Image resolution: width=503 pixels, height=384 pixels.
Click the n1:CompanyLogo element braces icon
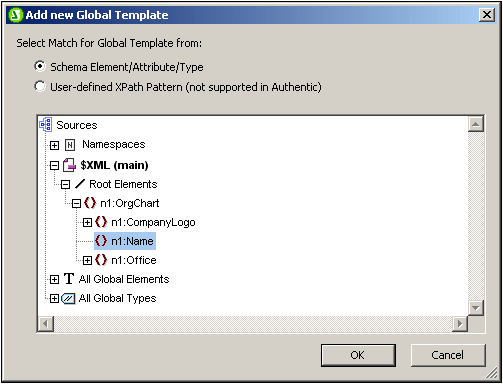pyautogui.click(x=101, y=222)
